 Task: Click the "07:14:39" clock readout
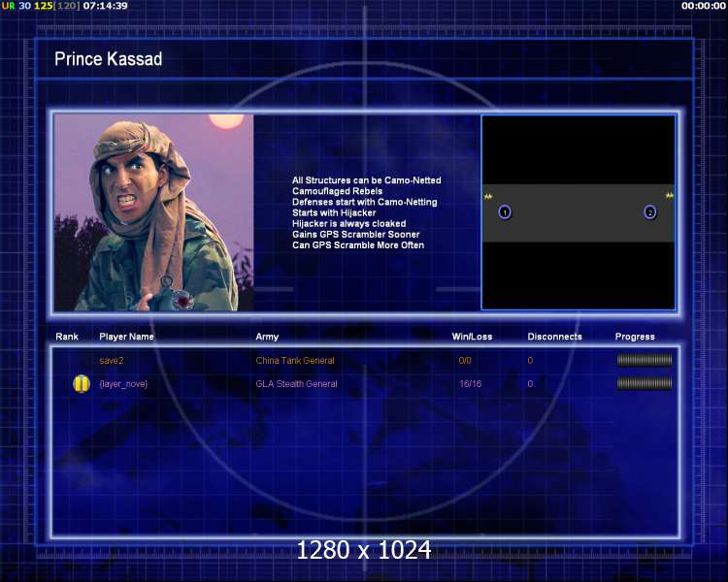(x=106, y=6)
